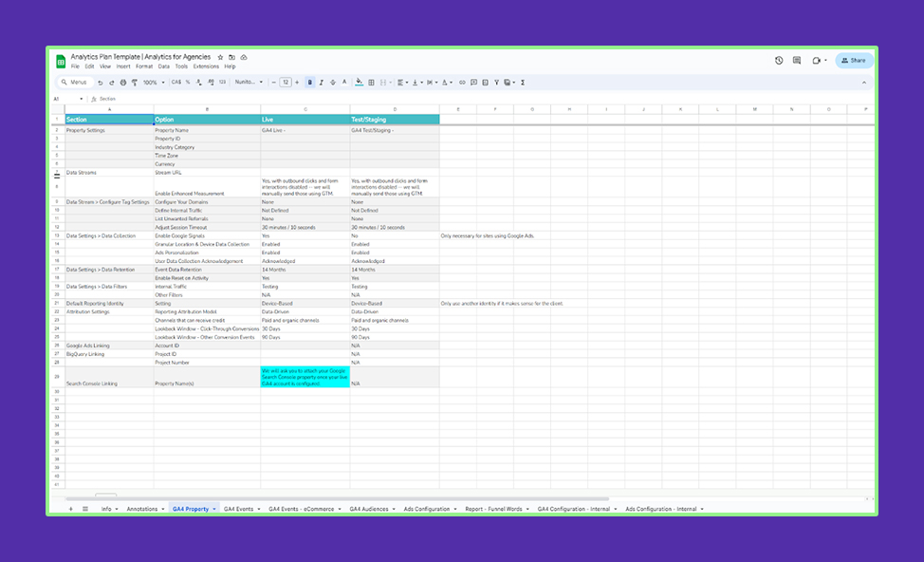Star this Analytics Plan Template document
The width and height of the screenshot is (924, 562).
pyautogui.click(x=221, y=57)
